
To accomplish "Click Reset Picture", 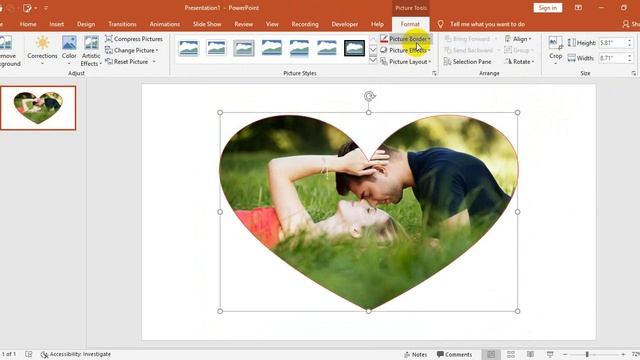I will (131, 62).
